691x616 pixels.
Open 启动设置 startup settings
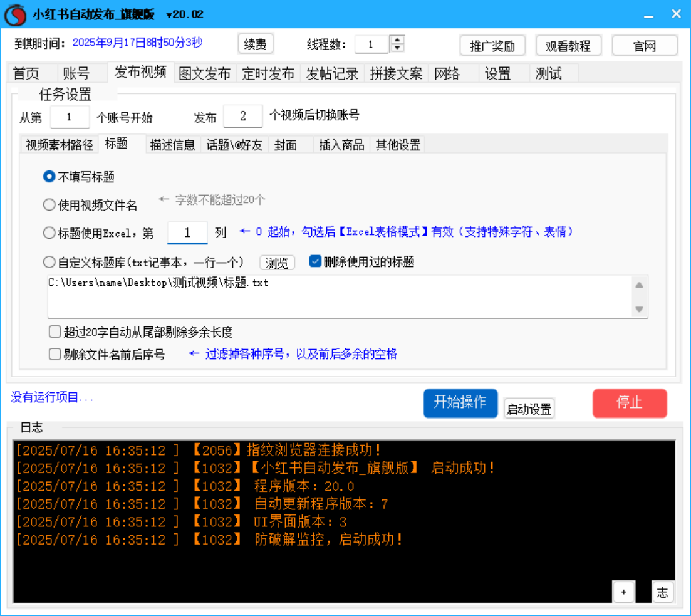pos(529,409)
